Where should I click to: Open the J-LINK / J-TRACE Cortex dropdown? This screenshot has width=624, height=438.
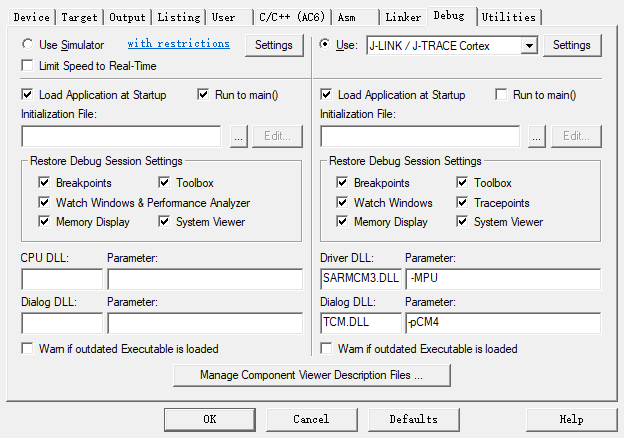pyautogui.click(x=529, y=46)
